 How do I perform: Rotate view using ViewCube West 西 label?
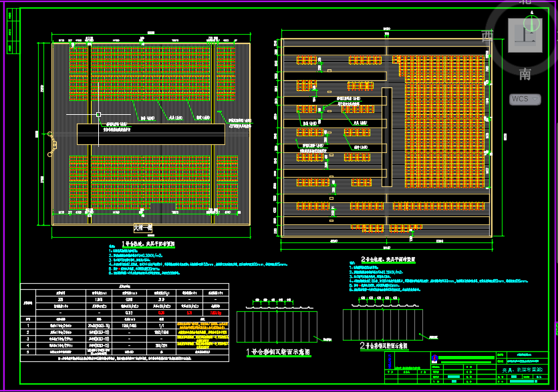pyautogui.click(x=487, y=35)
